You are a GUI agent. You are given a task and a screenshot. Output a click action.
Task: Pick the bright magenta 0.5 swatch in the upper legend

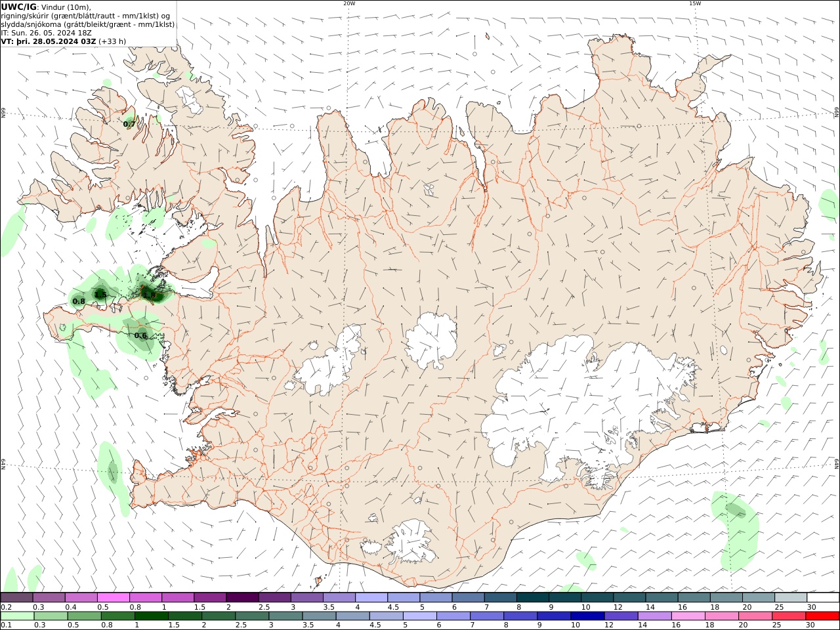coord(114,597)
